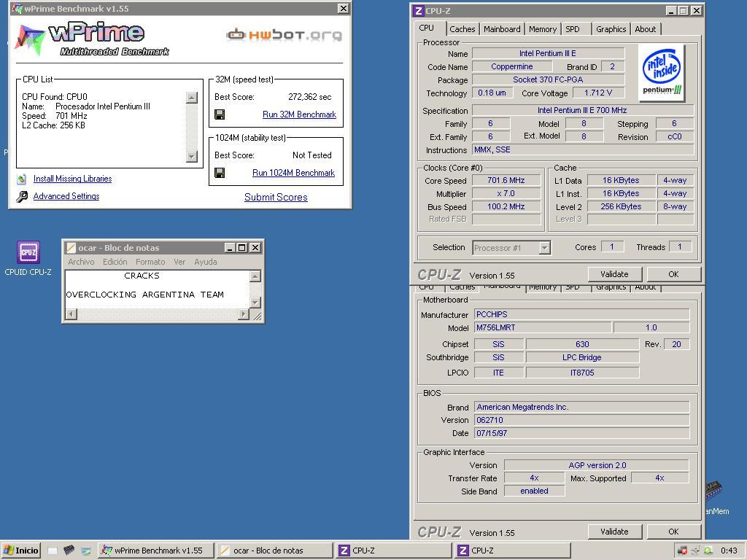Open the Caches tab in top CPU-Z

pyautogui.click(x=462, y=29)
